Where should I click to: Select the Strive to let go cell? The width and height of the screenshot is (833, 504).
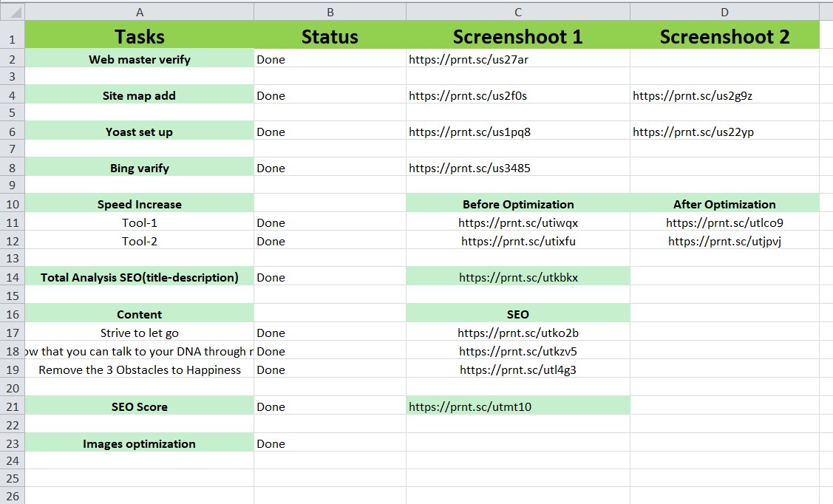[x=139, y=333]
